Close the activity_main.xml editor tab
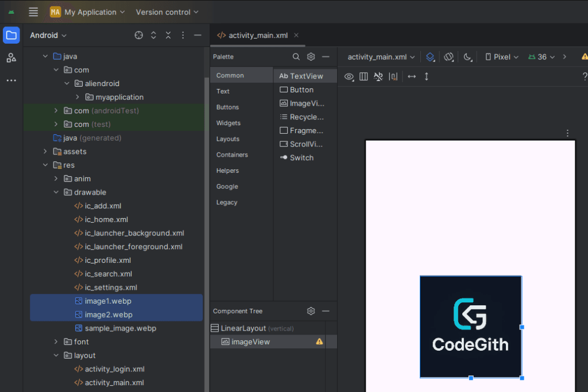The image size is (588, 392). [x=296, y=35]
